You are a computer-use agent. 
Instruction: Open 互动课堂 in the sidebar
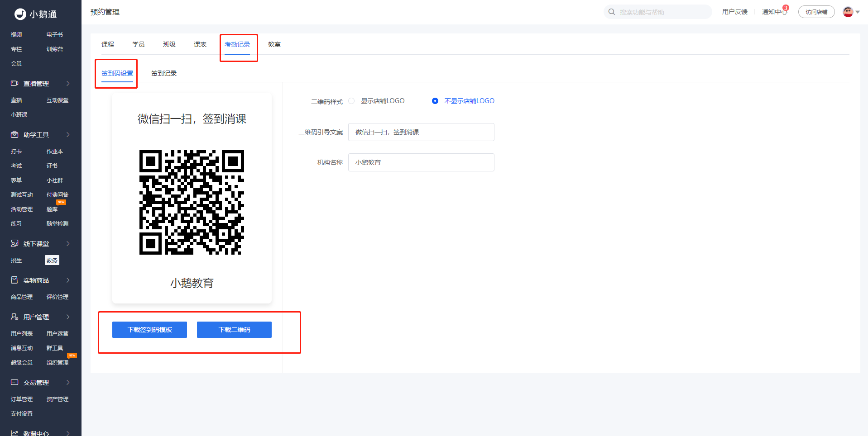pyautogui.click(x=58, y=100)
